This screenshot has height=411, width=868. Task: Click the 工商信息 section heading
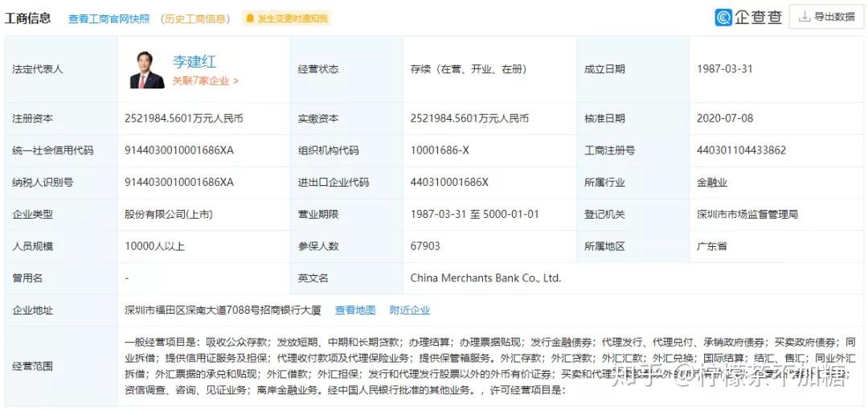click(27, 18)
